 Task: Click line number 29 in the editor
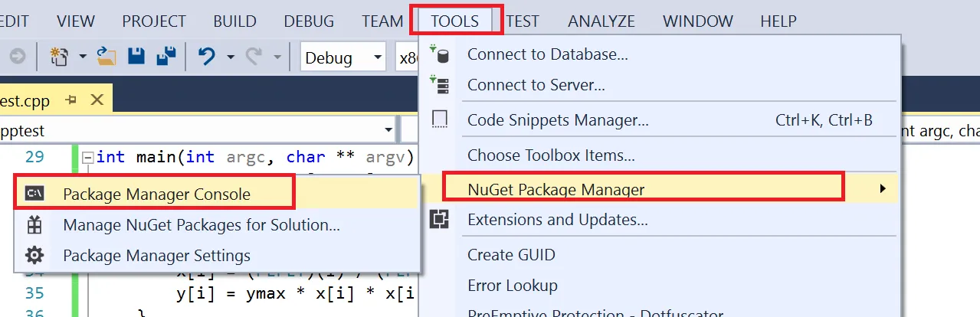(x=34, y=158)
